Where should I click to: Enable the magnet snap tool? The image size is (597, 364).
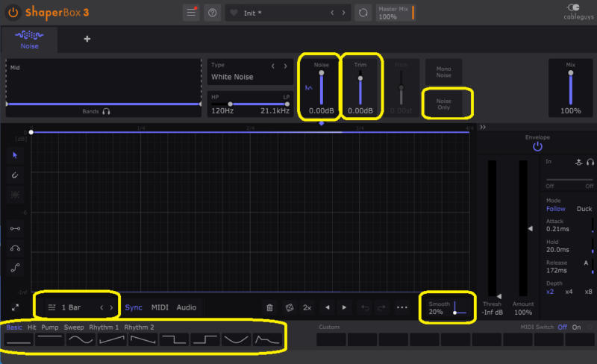click(x=15, y=175)
